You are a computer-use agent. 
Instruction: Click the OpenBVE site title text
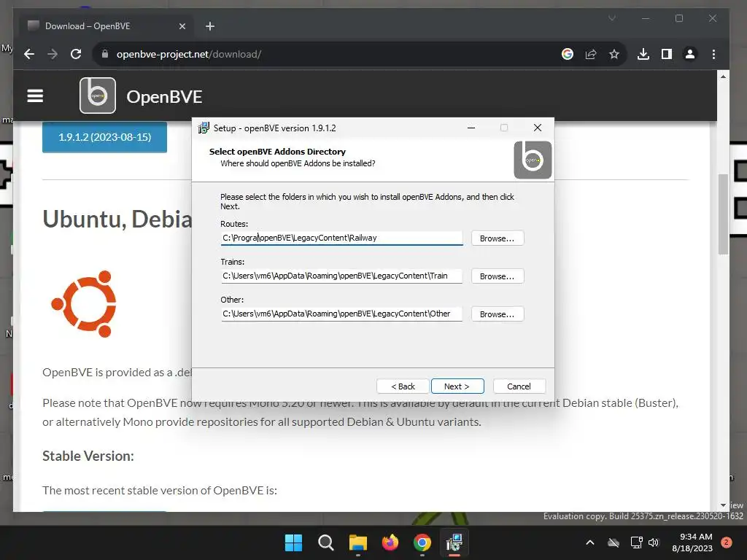pyautogui.click(x=164, y=97)
